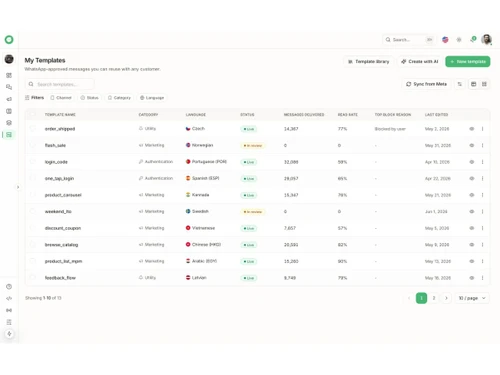Sort by the Language column header
500x375 pixels.
[x=196, y=115]
